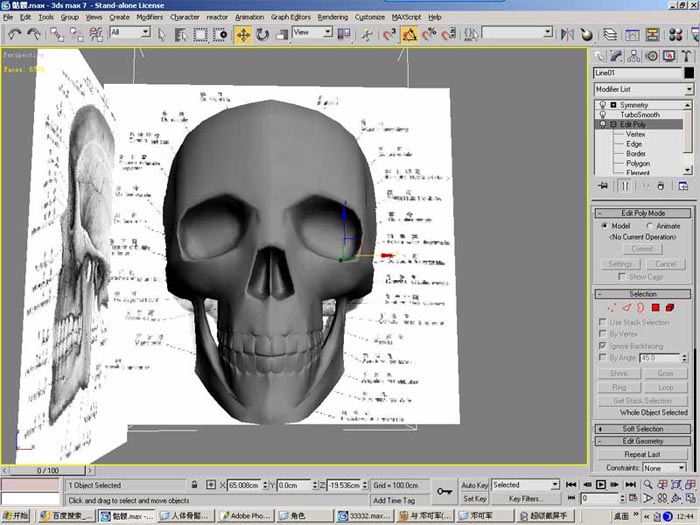Open the Customize menu
This screenshot has width=700, height=525.
(x=370, y=17)
